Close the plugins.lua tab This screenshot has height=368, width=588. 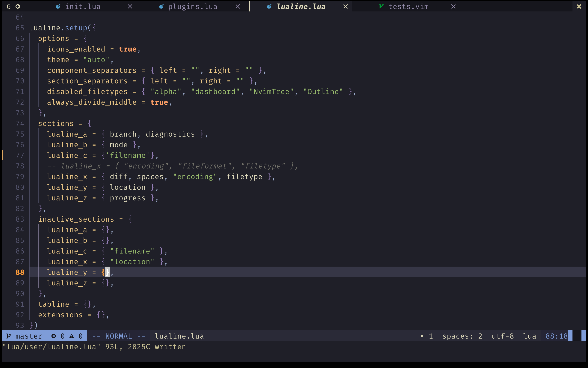coord(238,7)
